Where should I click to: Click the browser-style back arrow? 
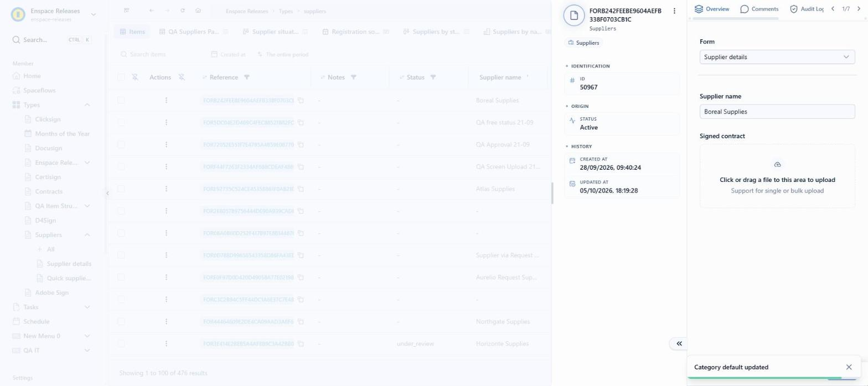click(152, 11)
